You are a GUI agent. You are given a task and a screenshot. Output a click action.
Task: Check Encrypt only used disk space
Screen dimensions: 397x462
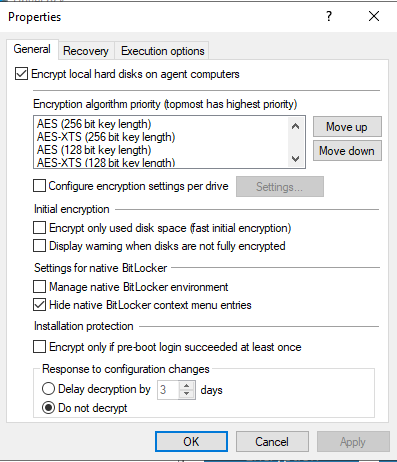[x=39, y=228]
